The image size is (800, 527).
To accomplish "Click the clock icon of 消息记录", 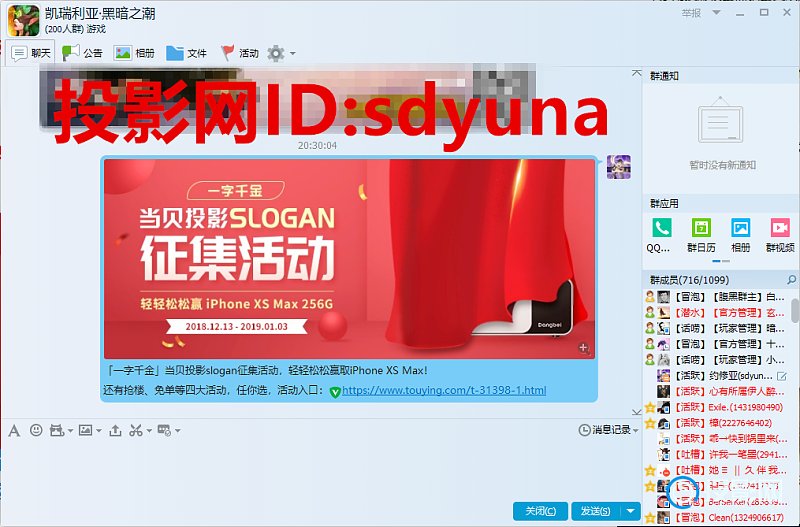I will click(x=584, y=430).
